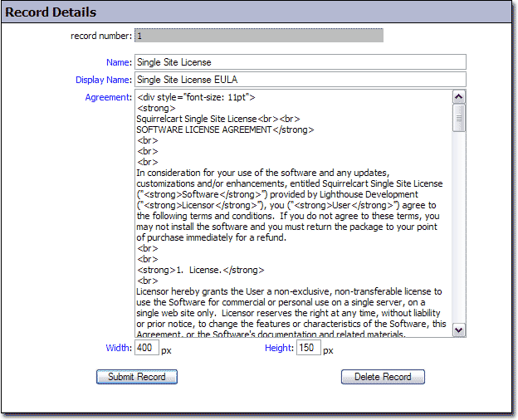Click the Submit Record button
The height and width of the screenshot is (420, 518).
137,377
